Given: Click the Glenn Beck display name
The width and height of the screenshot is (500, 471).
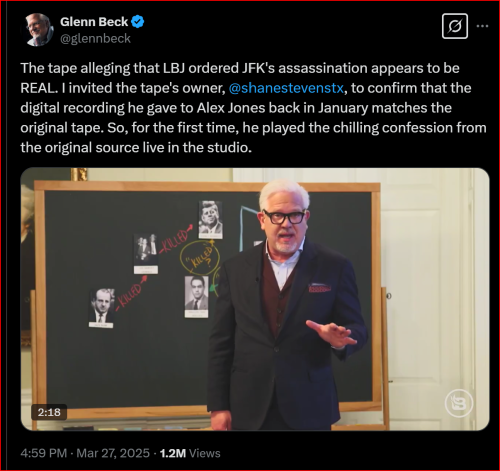Looking at the screenshot, I should 94,22.
